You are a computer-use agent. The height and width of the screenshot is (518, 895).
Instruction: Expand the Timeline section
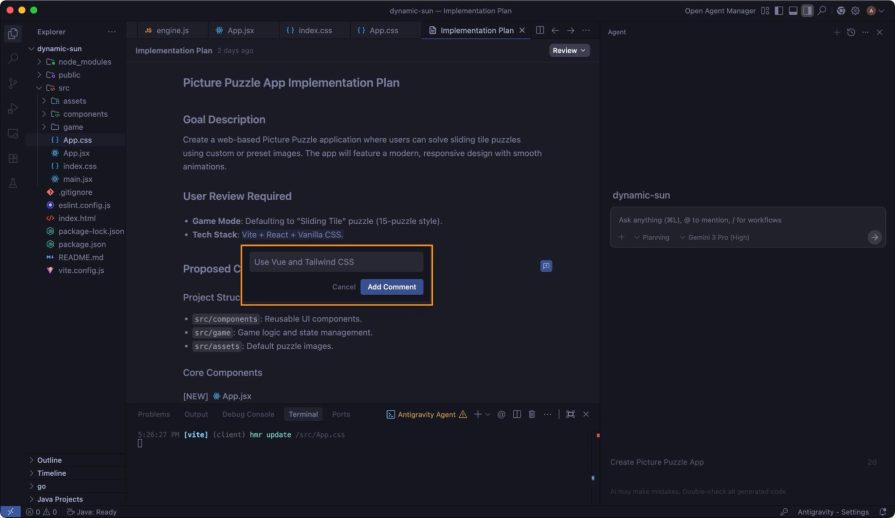pyautogui.click(x=51, y=474)
